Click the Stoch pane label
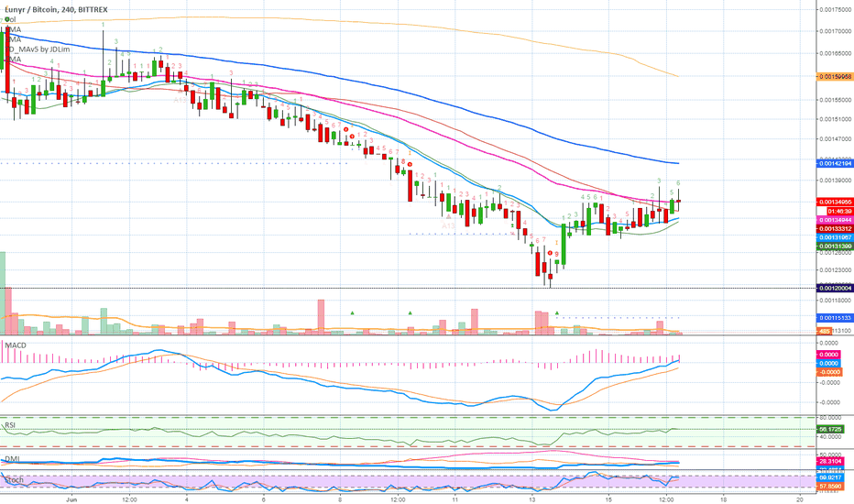 [14, 480]
